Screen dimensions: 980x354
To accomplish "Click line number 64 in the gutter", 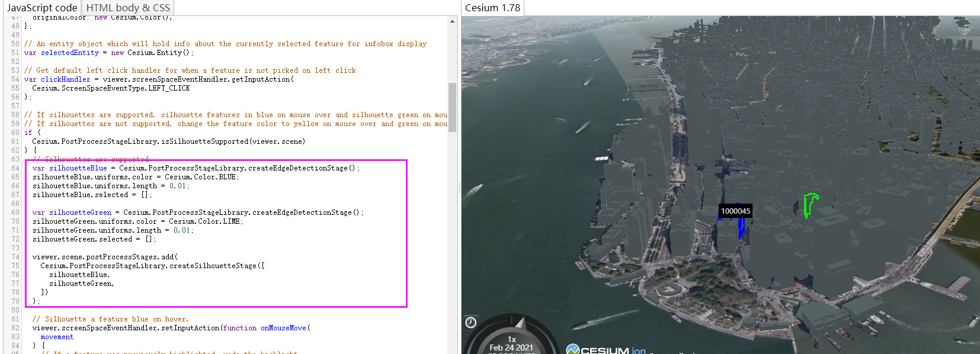I will tap(15, 168).
